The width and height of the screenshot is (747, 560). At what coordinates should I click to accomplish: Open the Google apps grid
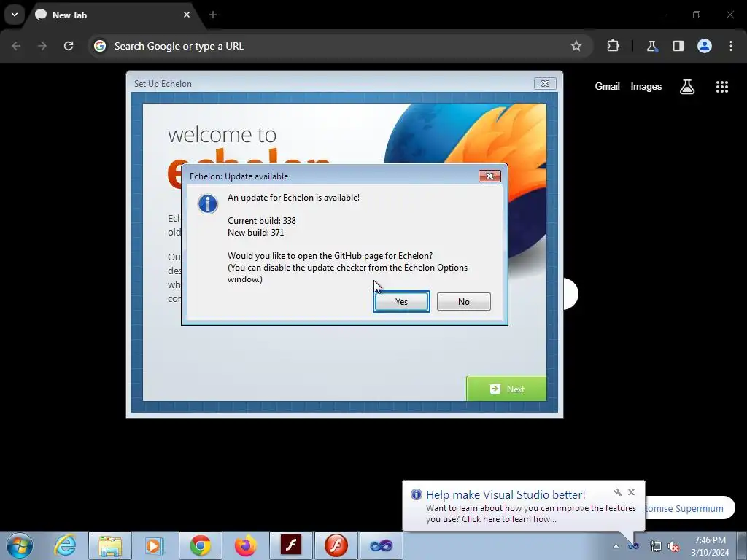tap(722, 87)
